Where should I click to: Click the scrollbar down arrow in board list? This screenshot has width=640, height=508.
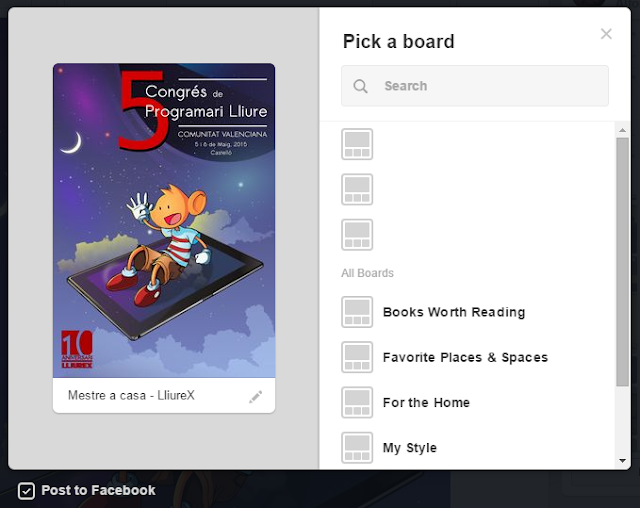[622, 461]
